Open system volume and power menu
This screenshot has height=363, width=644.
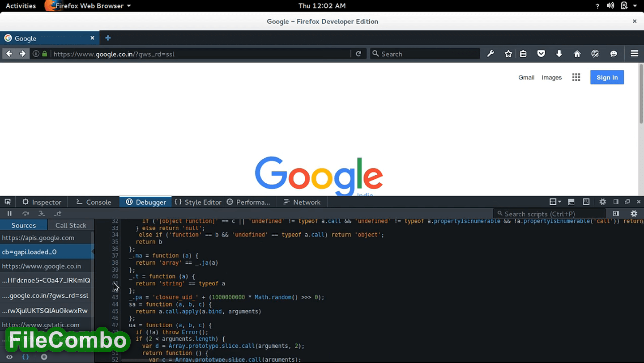[622, 6]
